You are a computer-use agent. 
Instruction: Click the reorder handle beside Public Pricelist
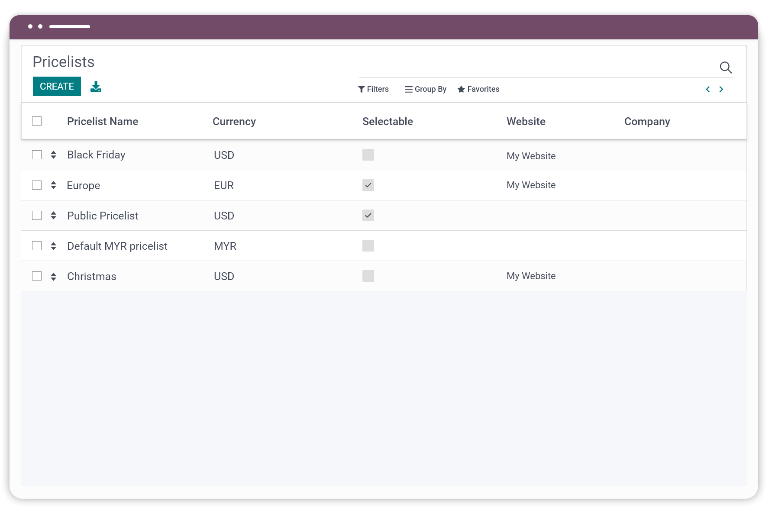[x=53, y=215]
